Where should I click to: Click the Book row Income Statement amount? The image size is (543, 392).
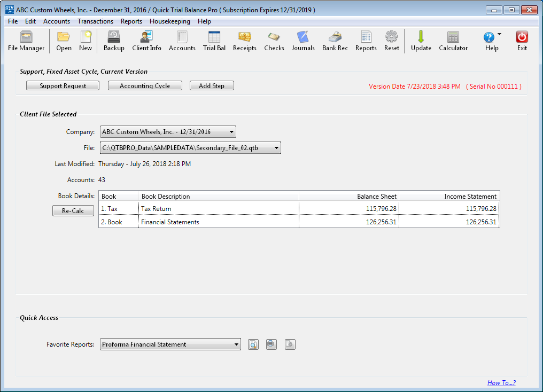pos(449,222)
